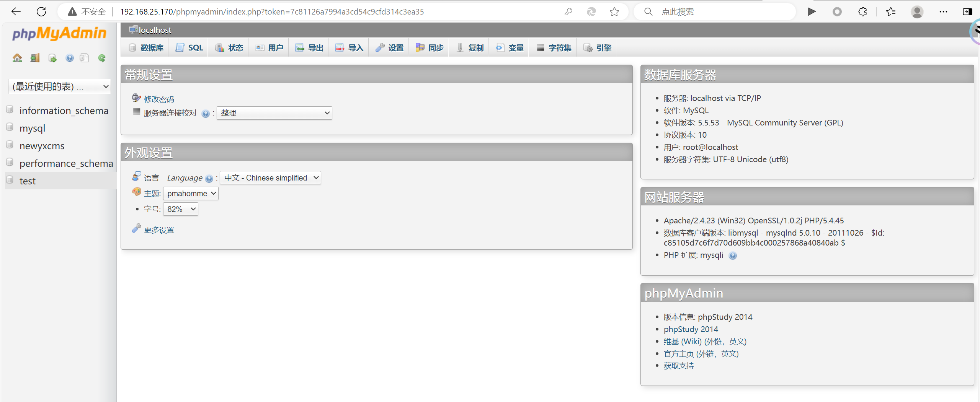Click the help icon next to Language
Image resolution: width=980 pixels, height=402 pixels.
(x=209, y=179)
